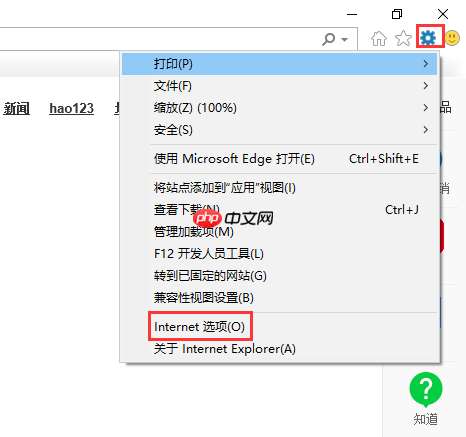The width and height of the screenshot is (466, 437).
Task: Restore down the browser window
Action: point(397,14)
